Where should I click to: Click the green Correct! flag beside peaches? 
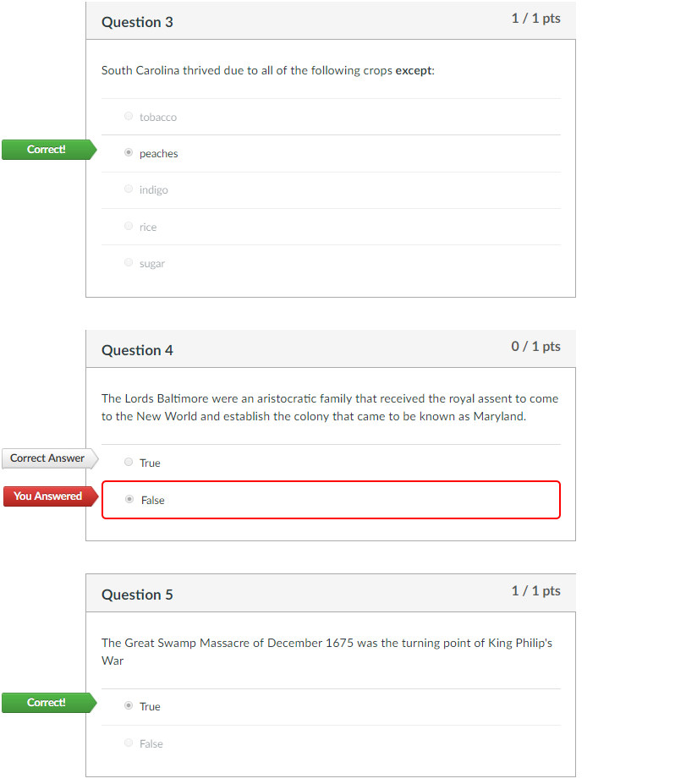pos(49,150)
